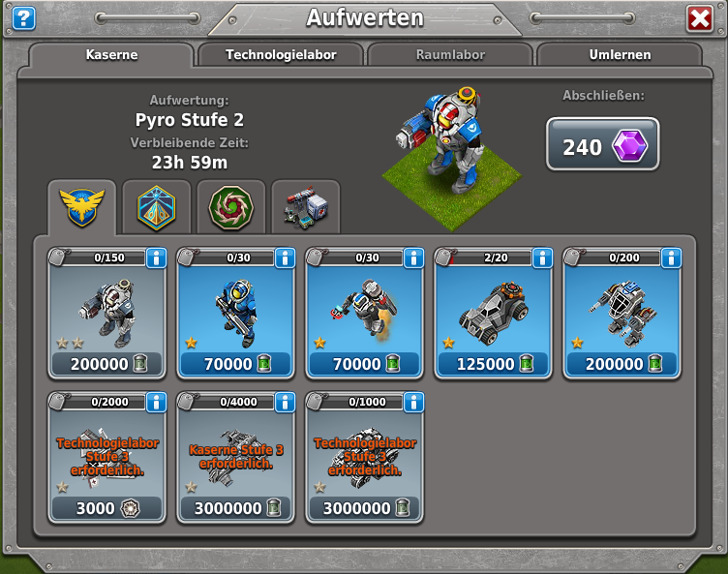Select the jetpack trooper unit card
Image resolution: width=728 pixels, height=574 pixels.
(x=364, y=314)
